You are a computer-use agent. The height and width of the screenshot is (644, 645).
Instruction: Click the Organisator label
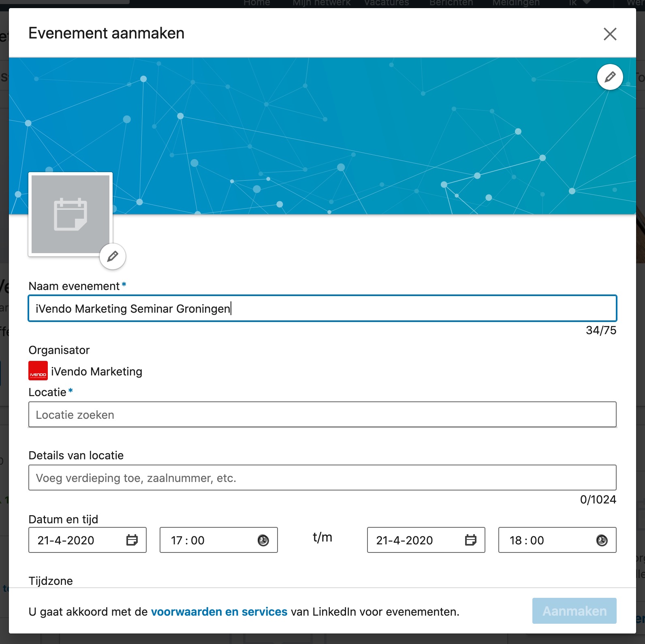click(x=59, y=350)
